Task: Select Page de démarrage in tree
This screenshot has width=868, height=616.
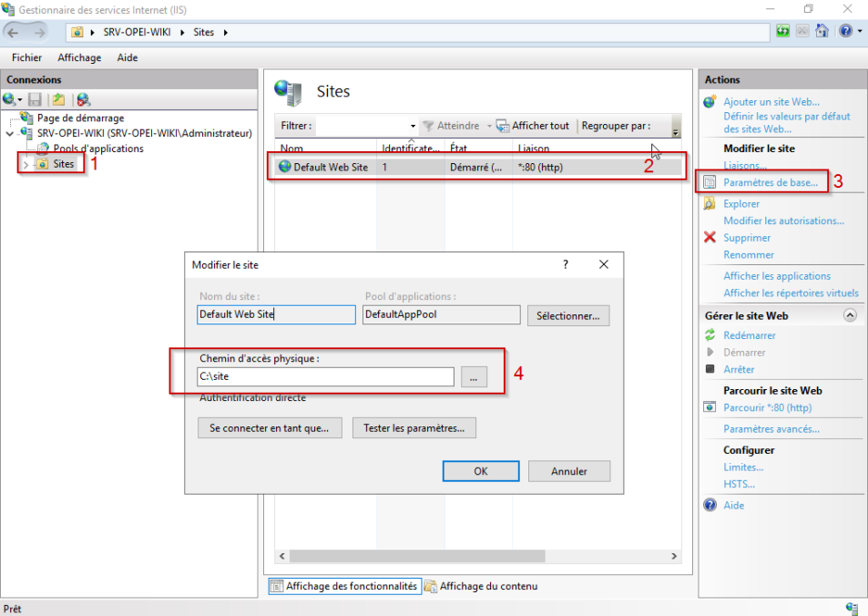Action: coord(80,118)
